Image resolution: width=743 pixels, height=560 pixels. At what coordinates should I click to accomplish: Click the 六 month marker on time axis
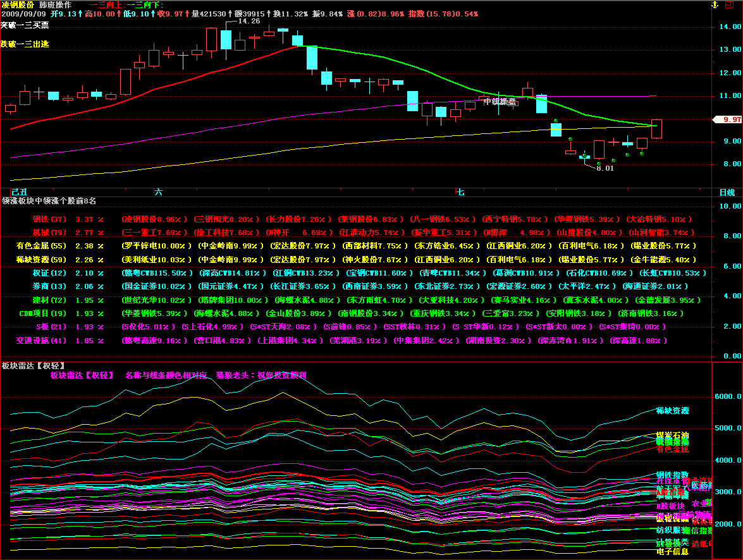159,192
